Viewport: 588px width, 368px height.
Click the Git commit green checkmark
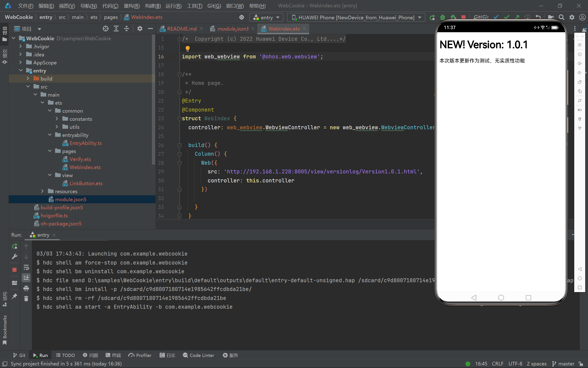pos(507,17)
